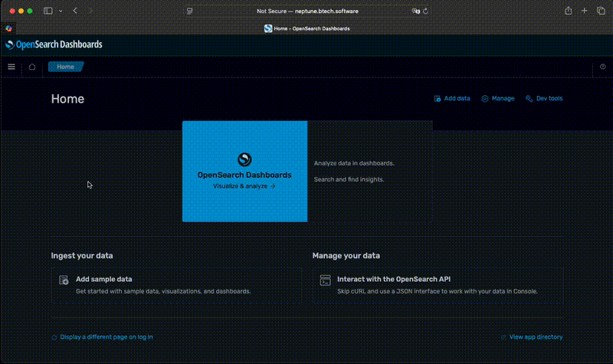Viewport: 613px width, 364px height.
Task: Reload the page with refresh icon
Action: click(x=426, y=11)
